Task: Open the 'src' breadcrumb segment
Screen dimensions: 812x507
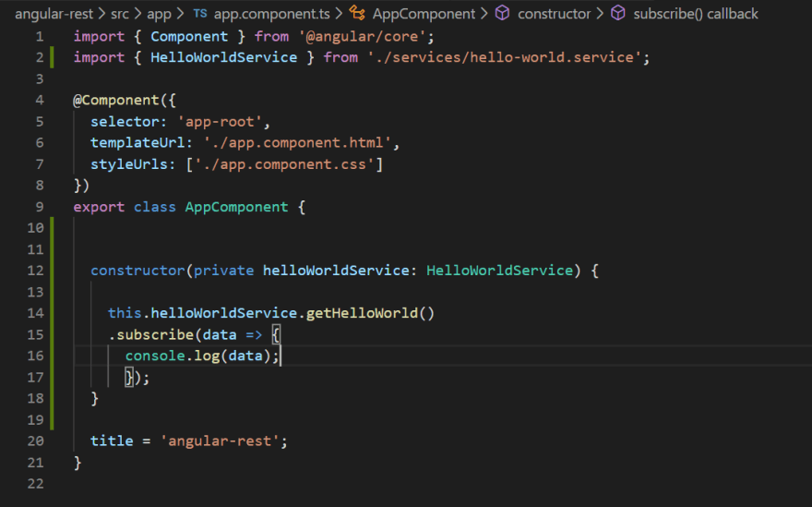Action: click(x=120, y=14)
